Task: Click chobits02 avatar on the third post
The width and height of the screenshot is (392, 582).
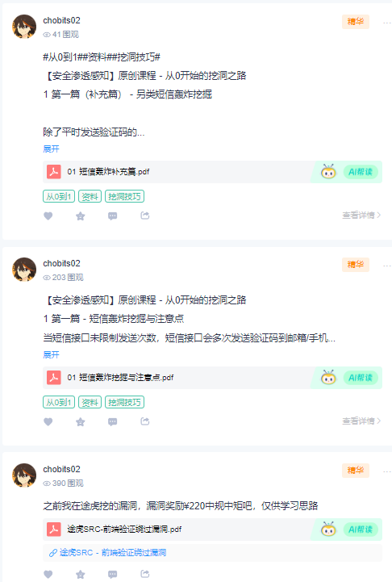Action: [24, 475]
